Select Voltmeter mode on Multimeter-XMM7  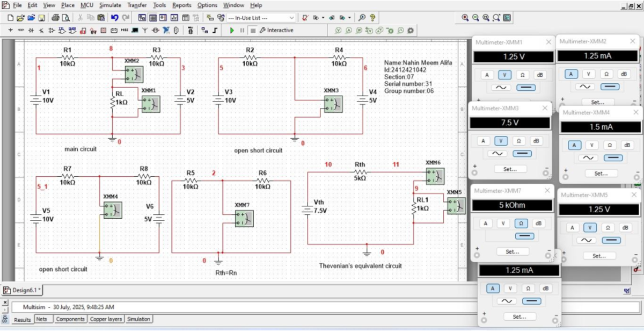click(x=503, y=223)
